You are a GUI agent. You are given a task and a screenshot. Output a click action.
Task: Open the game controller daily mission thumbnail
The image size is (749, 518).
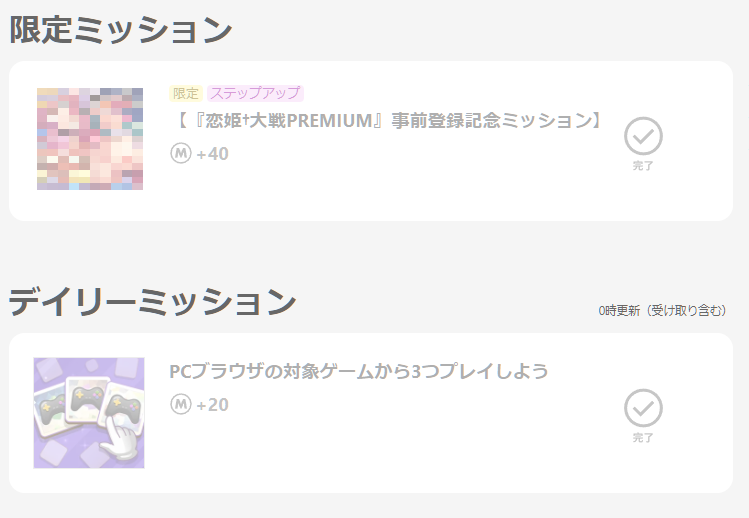(x=89, y=413)
